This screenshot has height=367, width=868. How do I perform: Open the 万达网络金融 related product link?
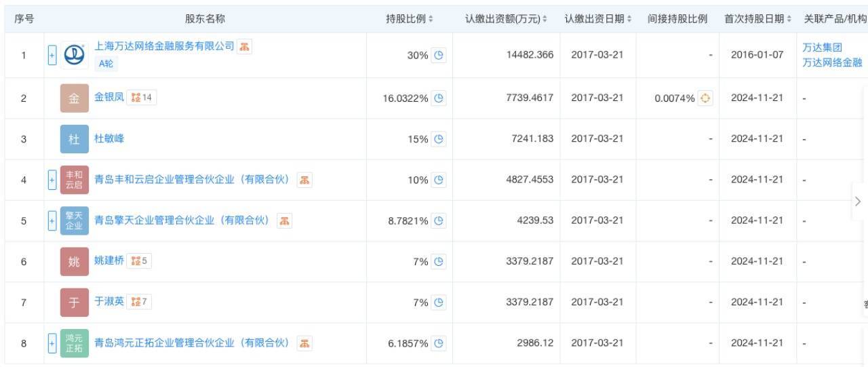[x=832, y=62]
